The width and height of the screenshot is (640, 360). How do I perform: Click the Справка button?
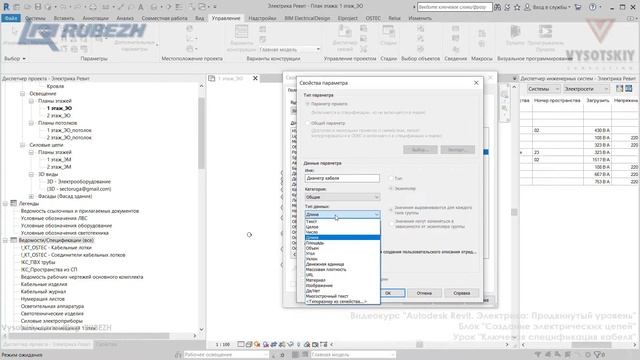coord(461,293)
